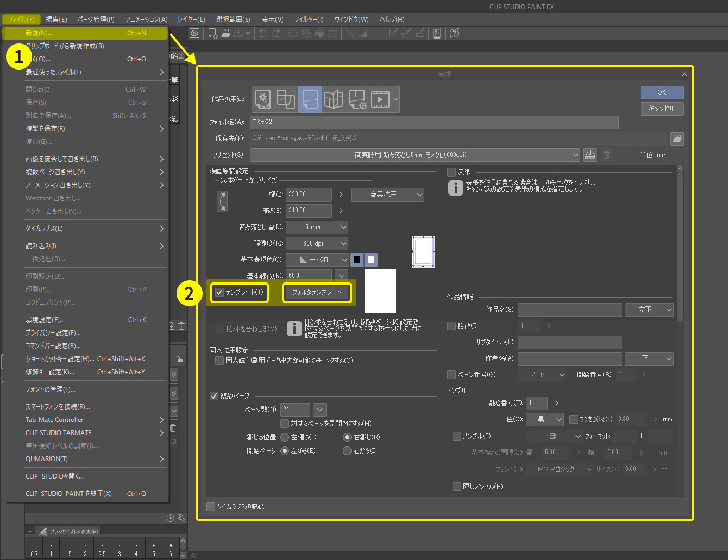Open the 編集(E) menu
This screenshot has width=728, height=560.
point(56,19)
